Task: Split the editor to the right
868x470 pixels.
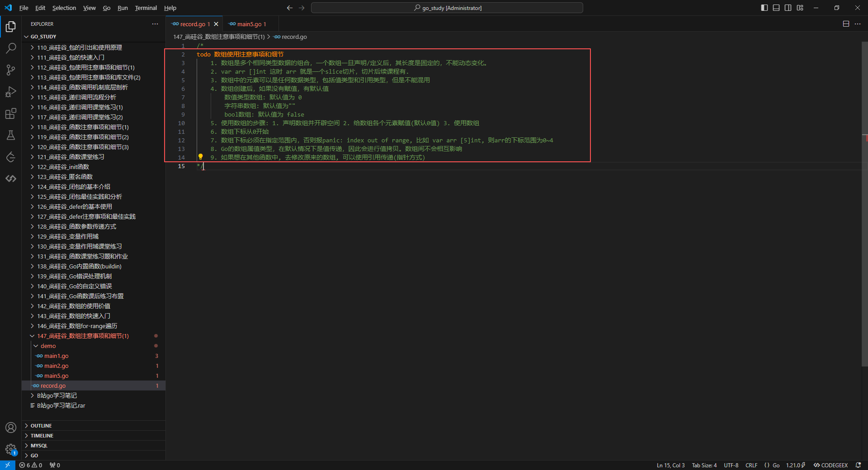Action: tap(846, 24)
